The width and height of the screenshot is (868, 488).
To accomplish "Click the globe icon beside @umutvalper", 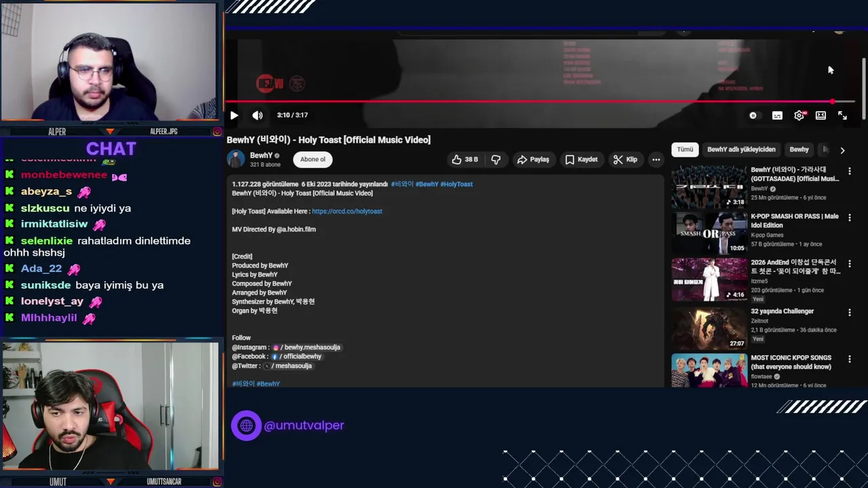I will click(x=246, y=426).
